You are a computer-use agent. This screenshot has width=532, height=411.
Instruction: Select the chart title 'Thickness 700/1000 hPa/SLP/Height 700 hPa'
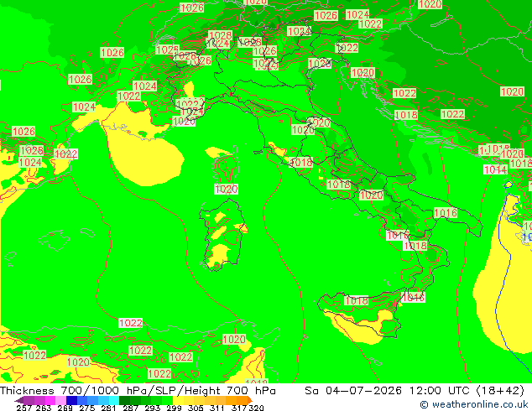point(138,391)
